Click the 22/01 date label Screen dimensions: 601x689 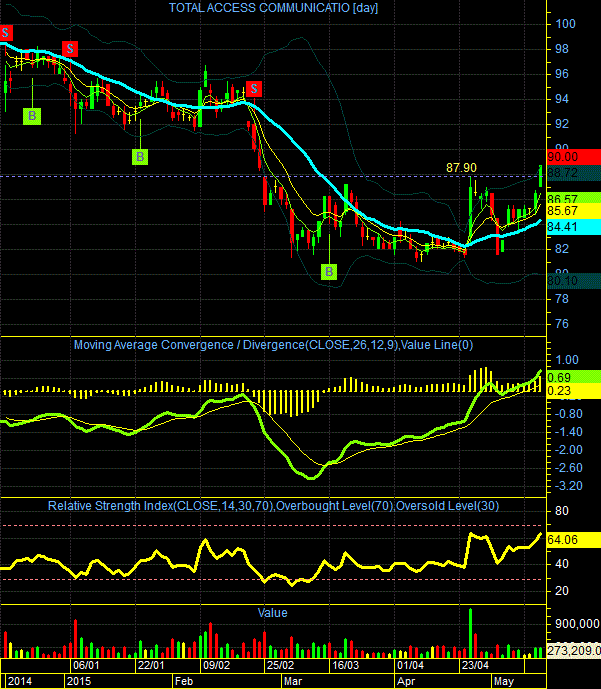[x=151, y=665]
